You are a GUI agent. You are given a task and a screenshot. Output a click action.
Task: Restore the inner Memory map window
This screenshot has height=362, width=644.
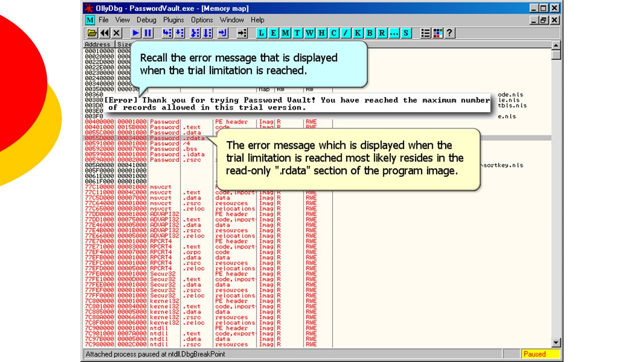pyautogui.click(x=545, y=20)
